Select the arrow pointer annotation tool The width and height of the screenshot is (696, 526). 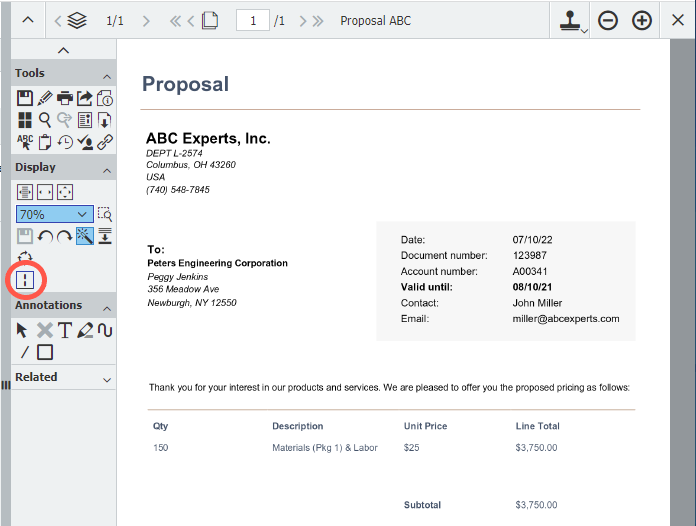click(x=24, y=330)
